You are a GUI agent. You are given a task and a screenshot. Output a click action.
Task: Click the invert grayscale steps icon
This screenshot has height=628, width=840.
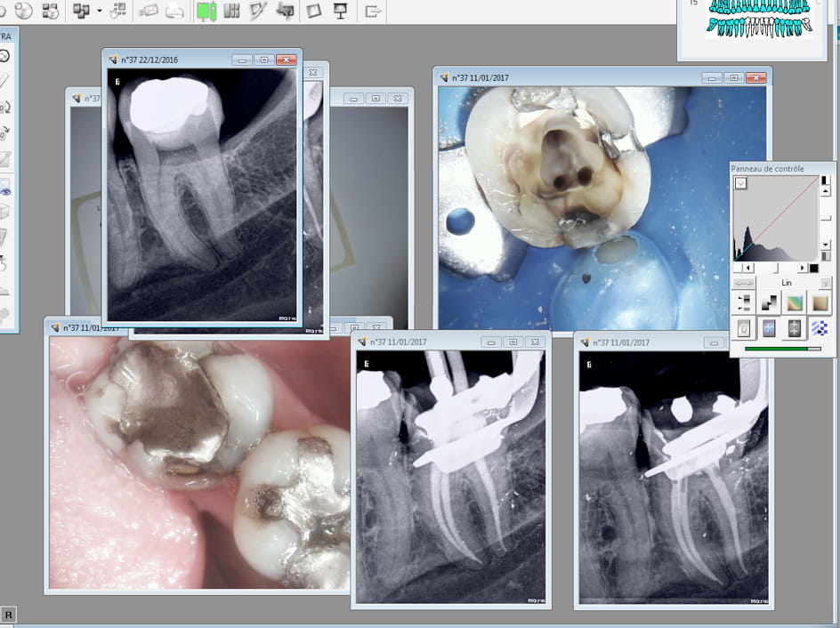(x=768, y=303)
